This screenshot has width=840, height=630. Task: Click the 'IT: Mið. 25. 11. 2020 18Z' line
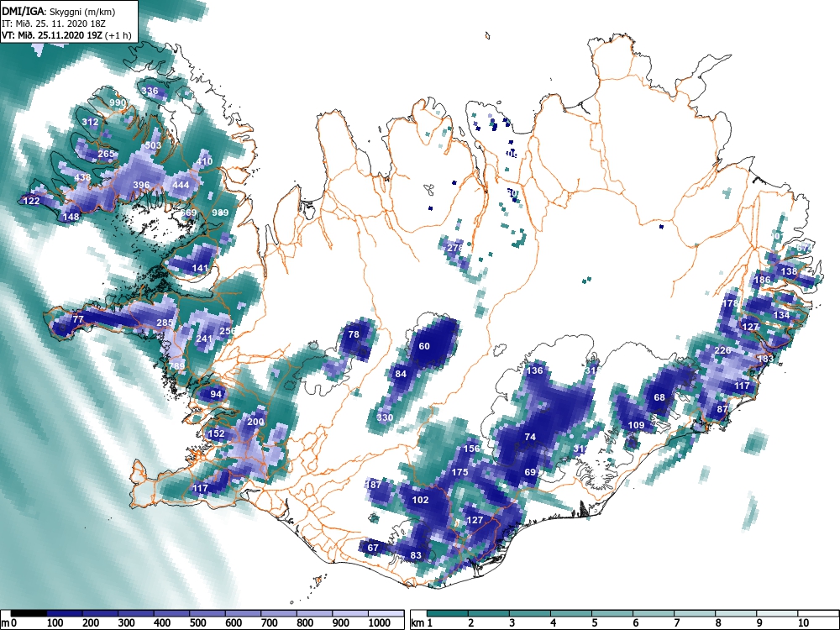point(52,24)
